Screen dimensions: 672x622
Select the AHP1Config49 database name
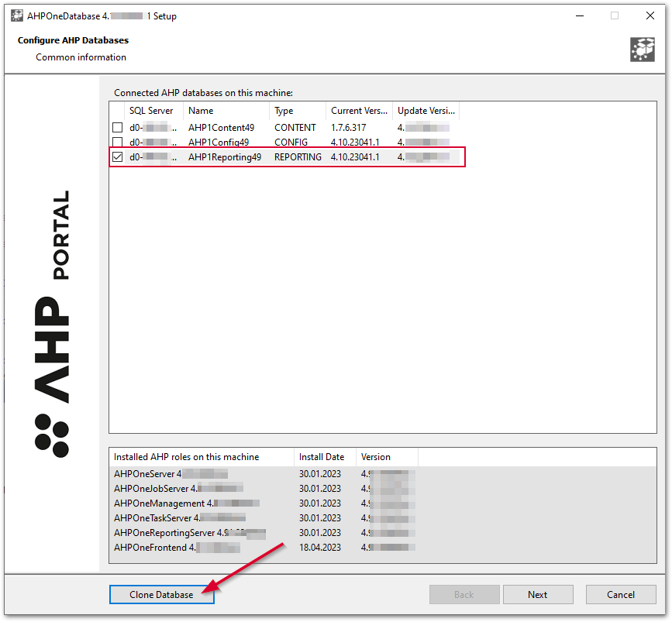(219, 142)
